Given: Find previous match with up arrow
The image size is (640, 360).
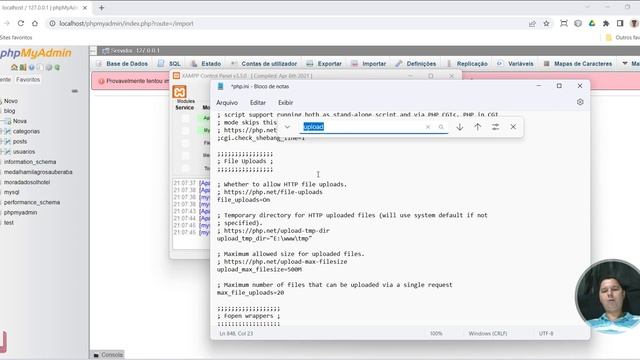Looking at the screenshot, I should click(x=478, y=127).
